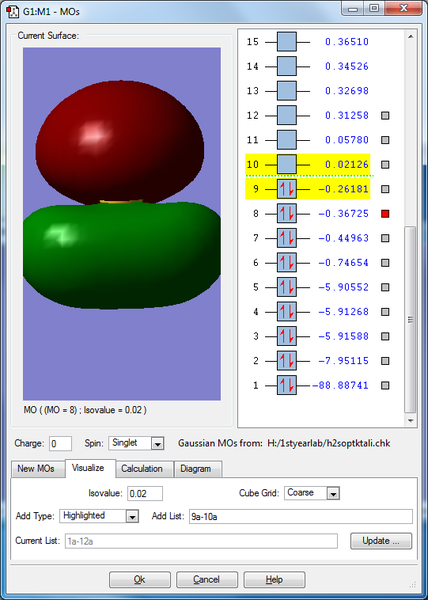428x600 pixels.
Task: Select the empty orbital box for MO 11
Action: click(286, 140)
